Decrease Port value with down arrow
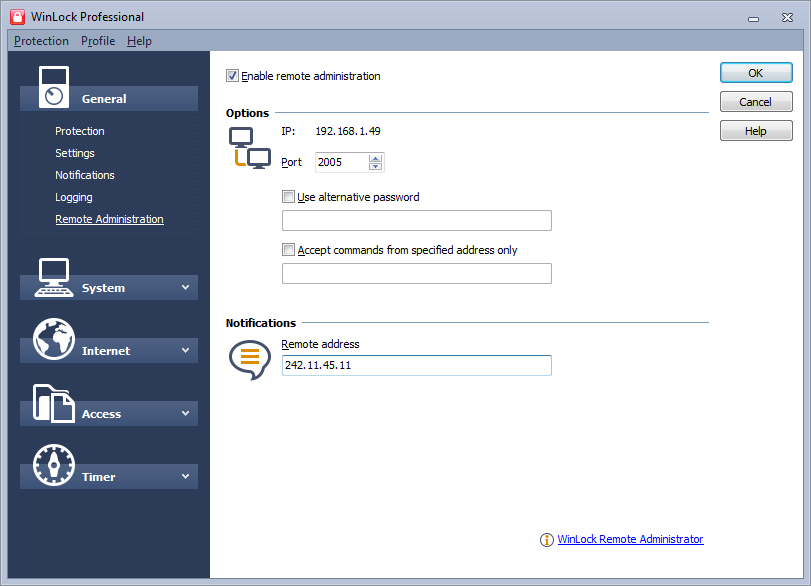The image size is (811, 586). coord(376,167)
